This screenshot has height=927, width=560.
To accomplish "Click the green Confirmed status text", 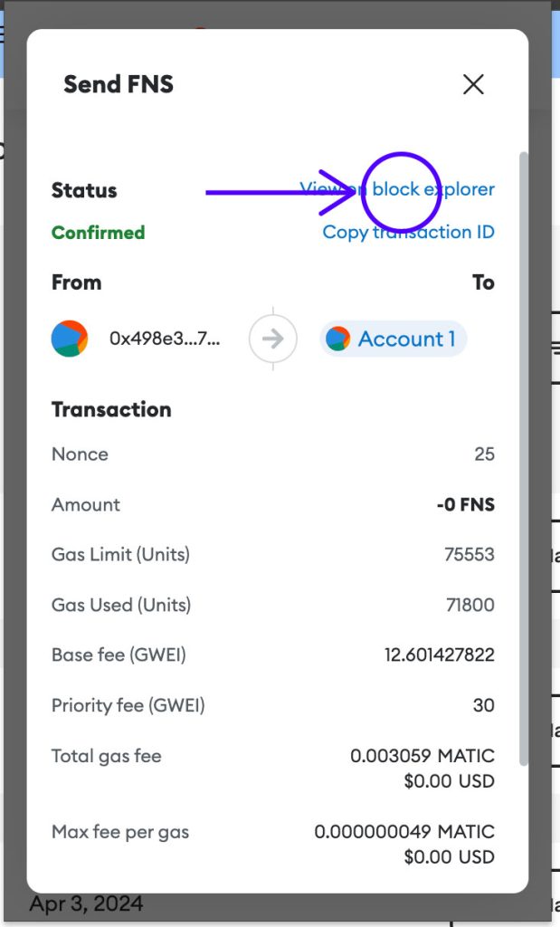I will 98,233.
